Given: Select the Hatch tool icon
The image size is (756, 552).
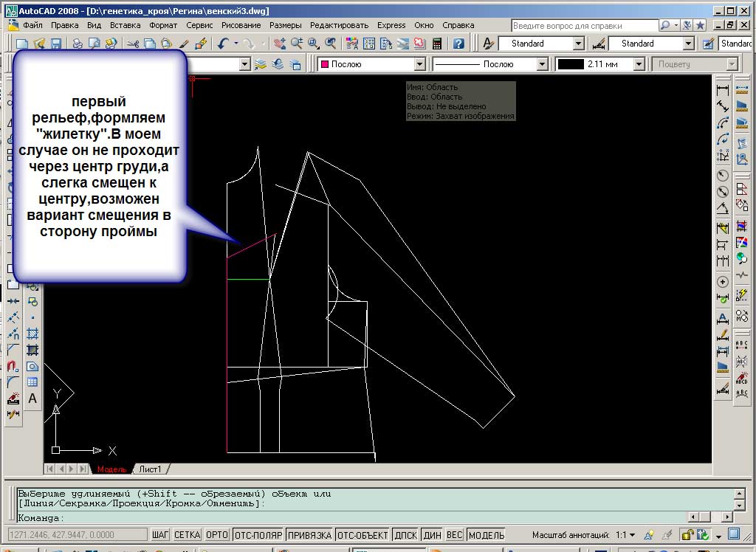Looking at the screenshot, I should click(32, 334).
